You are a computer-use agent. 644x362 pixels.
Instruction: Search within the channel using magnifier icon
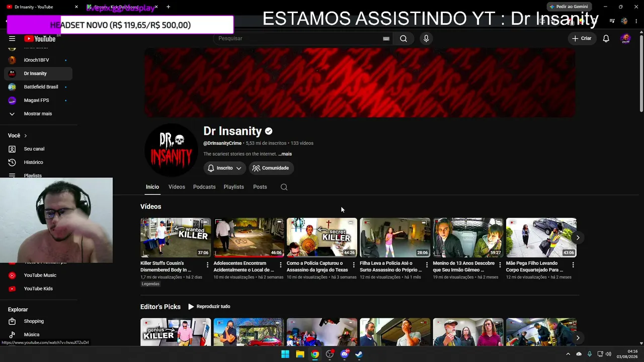(284, 187)
